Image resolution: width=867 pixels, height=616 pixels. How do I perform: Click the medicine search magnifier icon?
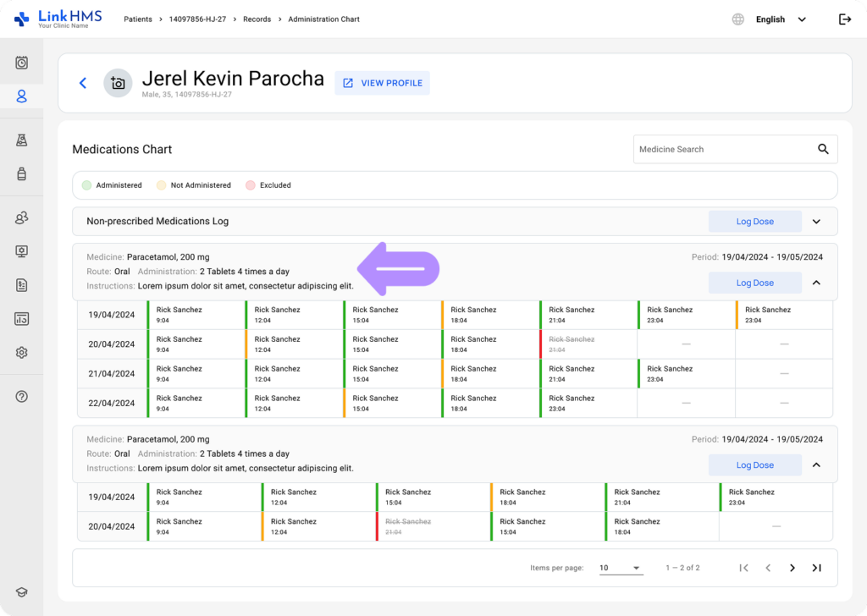coord(823,149)
